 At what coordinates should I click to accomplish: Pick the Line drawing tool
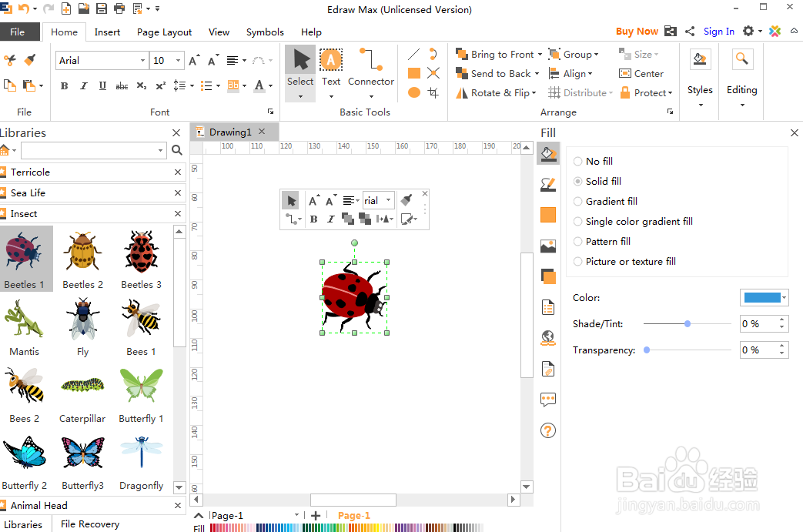pos(413,54)
